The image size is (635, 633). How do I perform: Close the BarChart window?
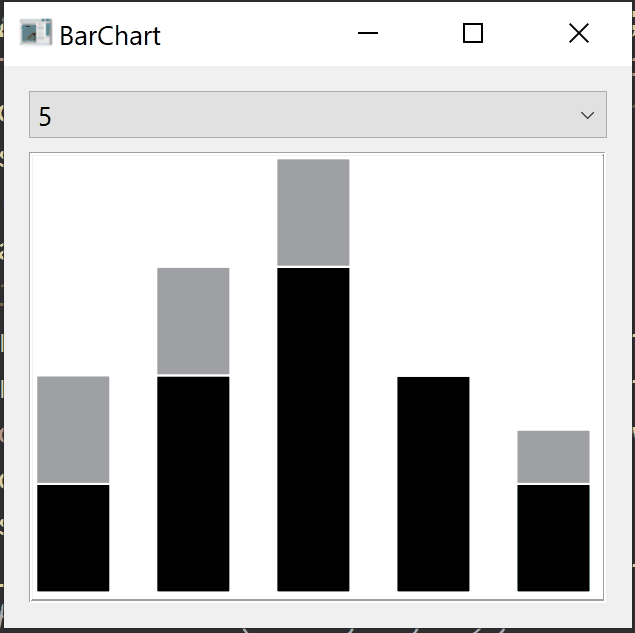[578, 34]
